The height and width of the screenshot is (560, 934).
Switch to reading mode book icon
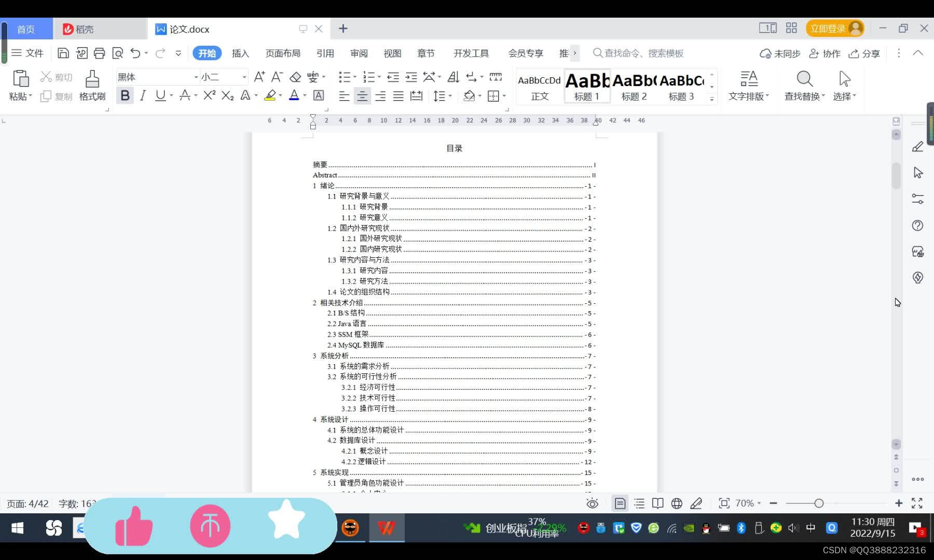(x=657, y=503)
